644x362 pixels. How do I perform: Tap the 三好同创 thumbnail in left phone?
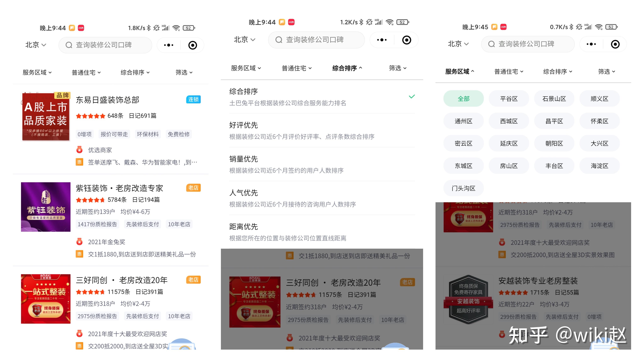[x=46, y=299]
